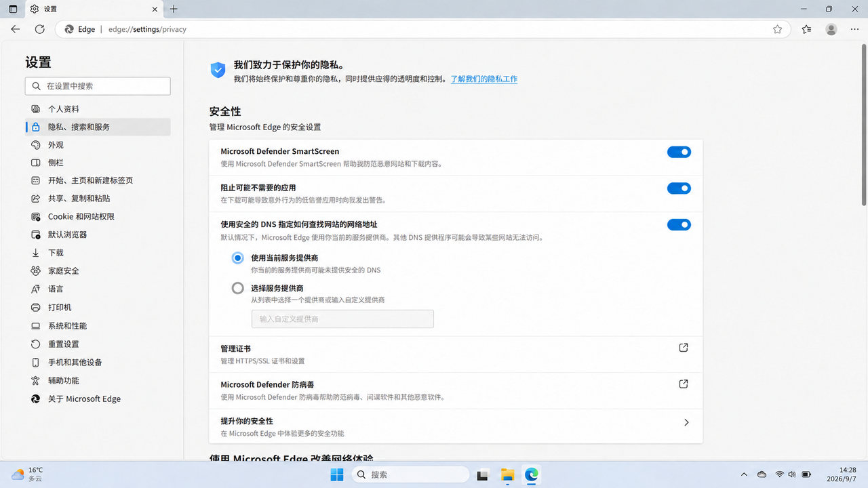This screenshot has height=488, width=868.
Task: Show hidden system tray icons
Action: 744,474
